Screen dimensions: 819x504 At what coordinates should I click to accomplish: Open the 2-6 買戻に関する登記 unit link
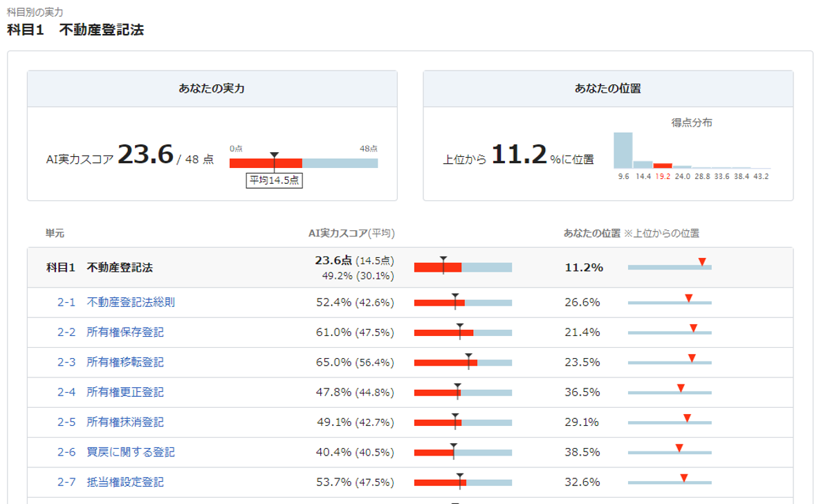coord(116,451)
